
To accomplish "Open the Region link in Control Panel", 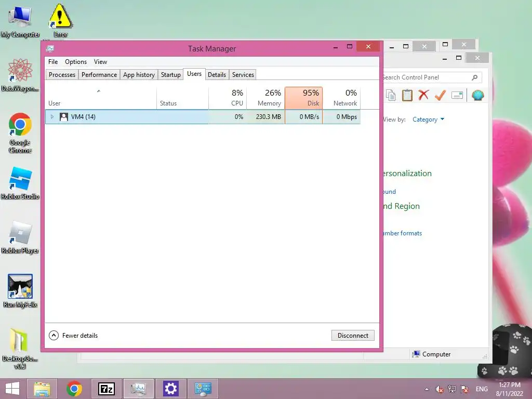I will tap(401, 206).
